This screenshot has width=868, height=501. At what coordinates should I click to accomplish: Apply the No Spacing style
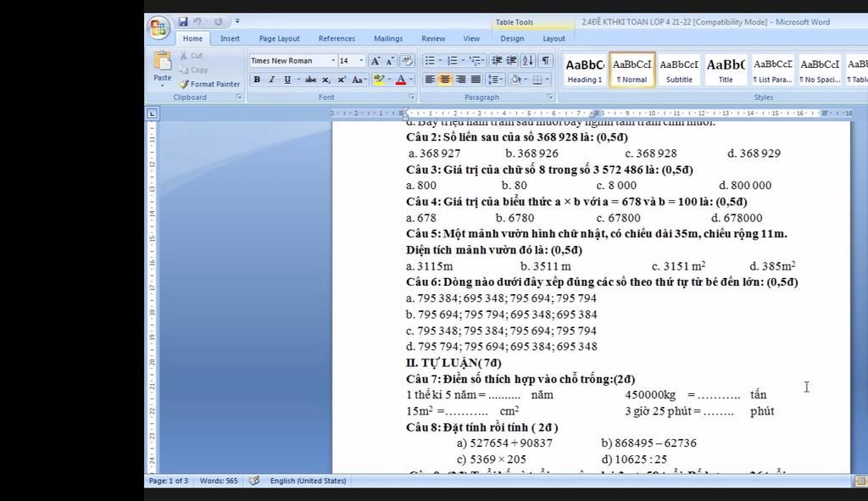[820, 70]
